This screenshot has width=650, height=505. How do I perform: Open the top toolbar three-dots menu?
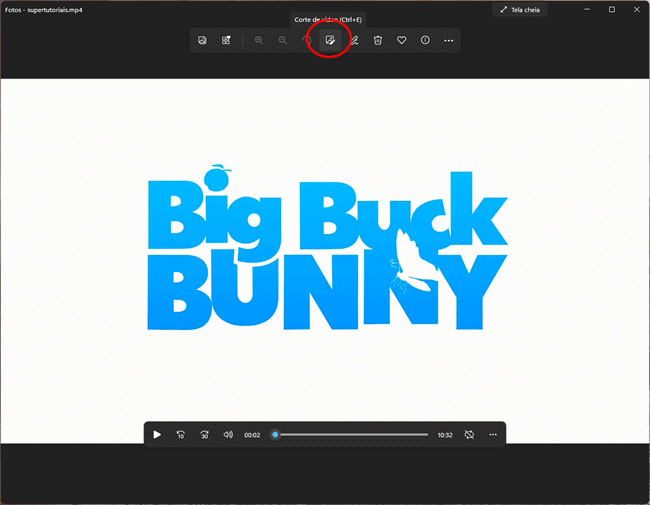click(449, 40)
